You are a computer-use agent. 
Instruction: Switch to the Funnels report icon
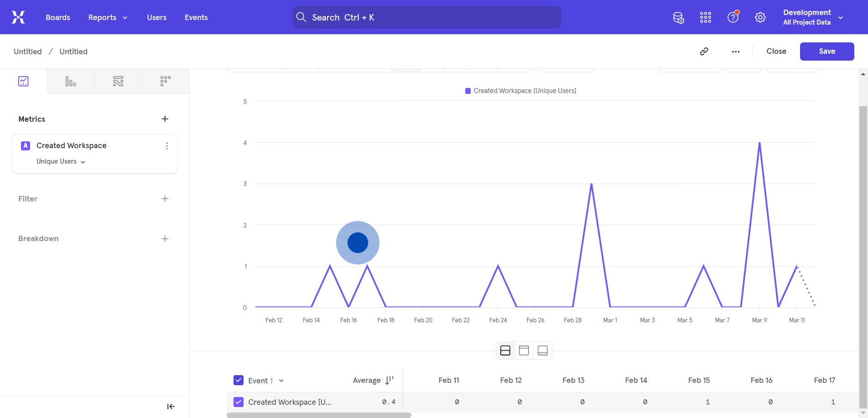click(x=71, y=82)
